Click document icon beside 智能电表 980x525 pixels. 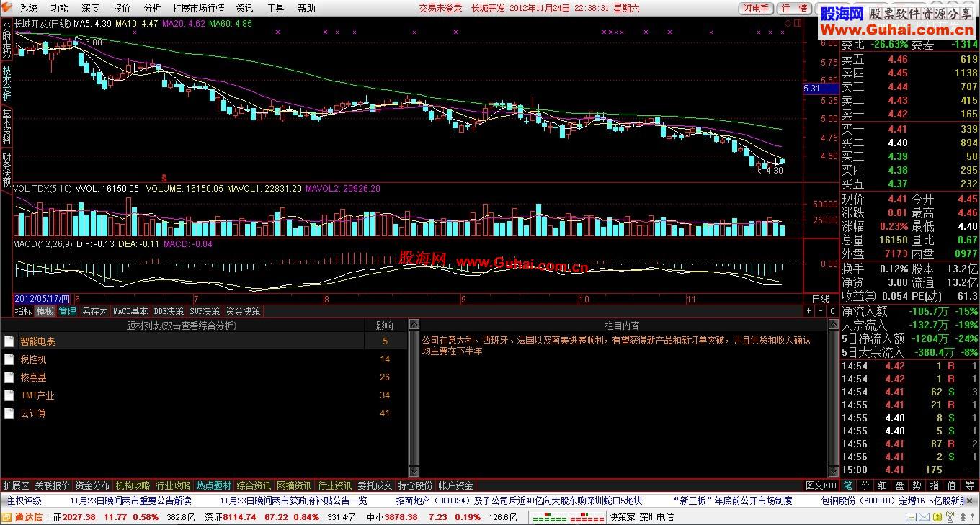point(9,341)
